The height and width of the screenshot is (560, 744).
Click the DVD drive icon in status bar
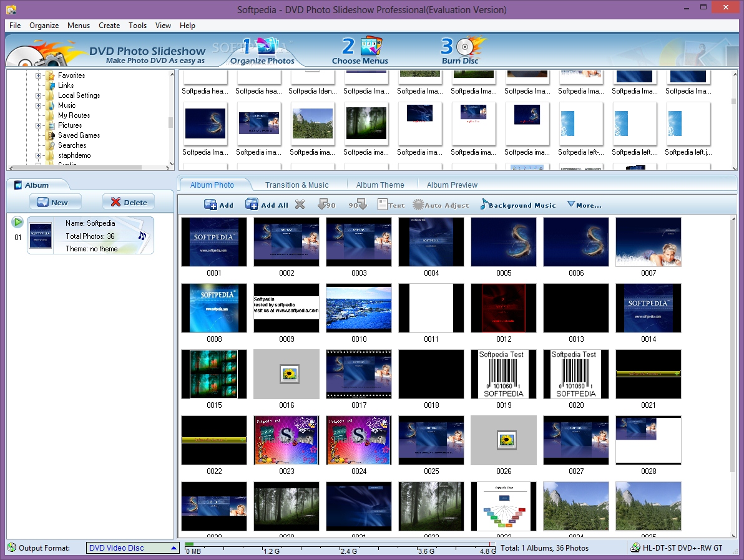(635, 548)
